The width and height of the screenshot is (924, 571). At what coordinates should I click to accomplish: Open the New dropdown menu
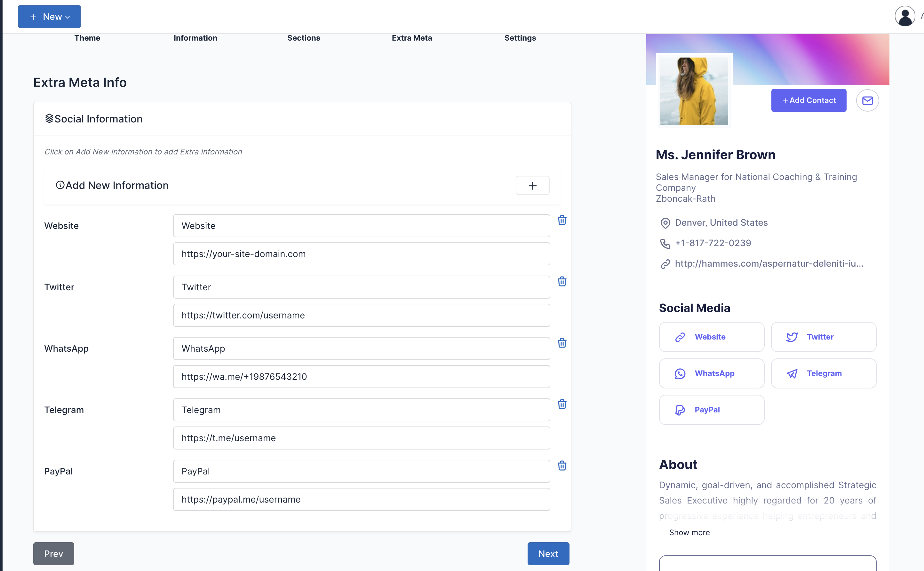(x=50, y=17)
